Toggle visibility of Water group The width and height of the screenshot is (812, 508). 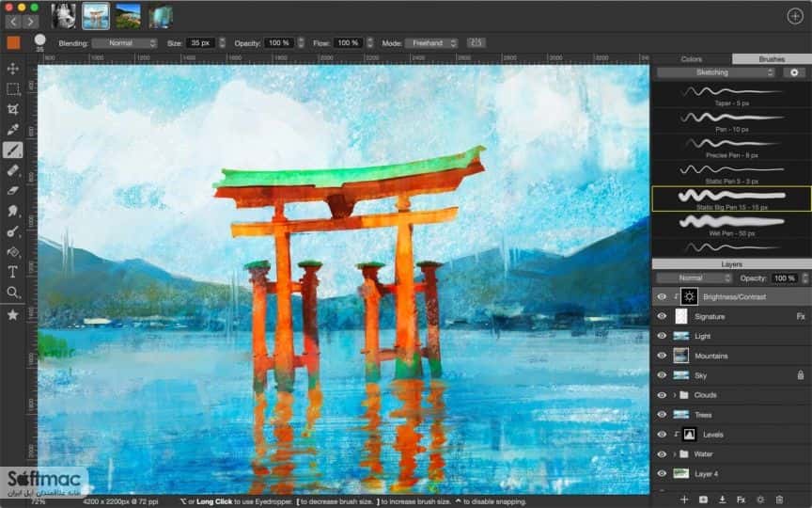pos(662,454)
